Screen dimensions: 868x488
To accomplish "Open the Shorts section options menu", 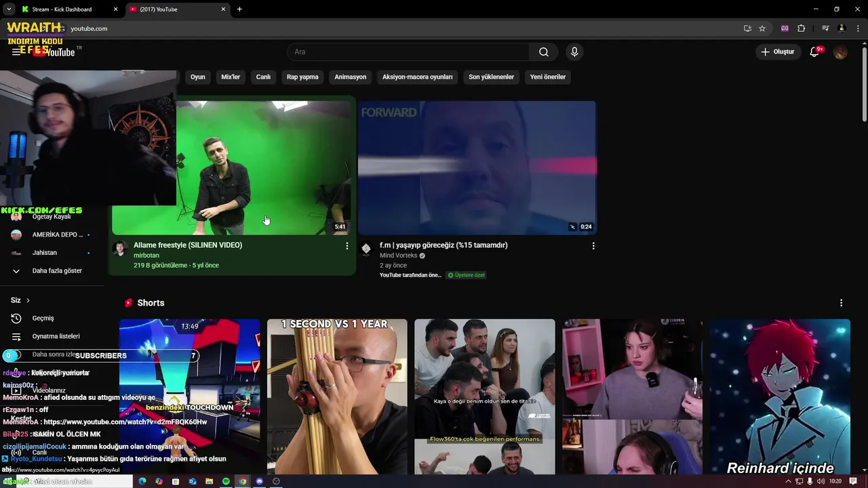I will tap(841, 303).
